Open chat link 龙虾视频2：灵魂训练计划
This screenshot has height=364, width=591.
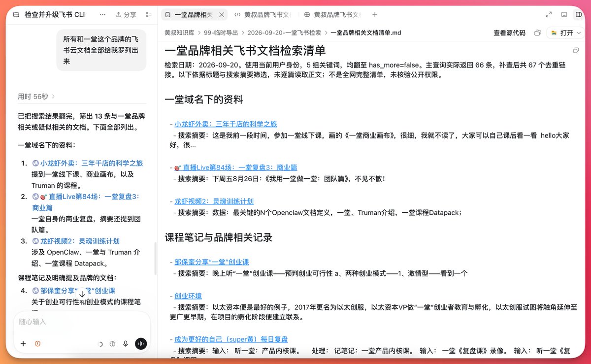pyautogui.click(x=80, y=241)
